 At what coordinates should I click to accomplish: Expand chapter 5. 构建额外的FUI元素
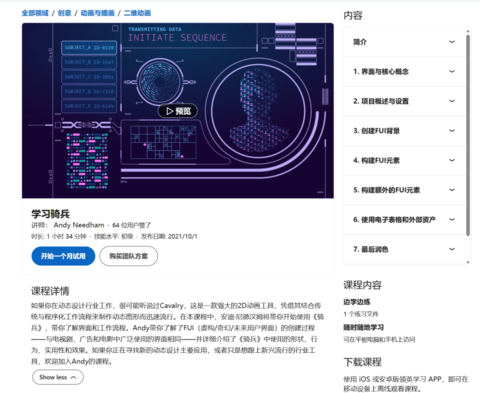pyautogui.click(x=404, y=190)
